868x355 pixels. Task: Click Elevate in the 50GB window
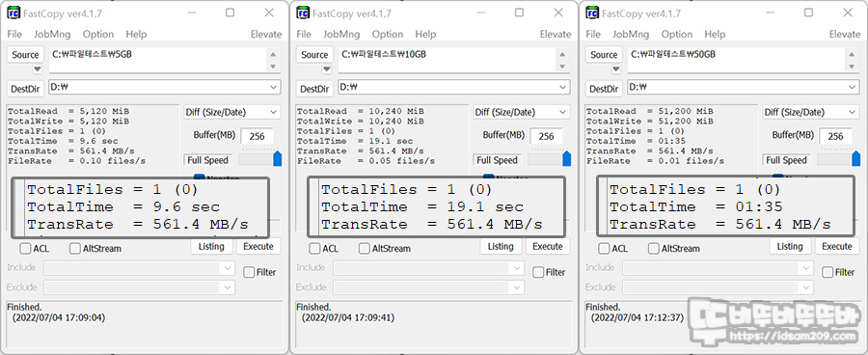click(845, 35)
